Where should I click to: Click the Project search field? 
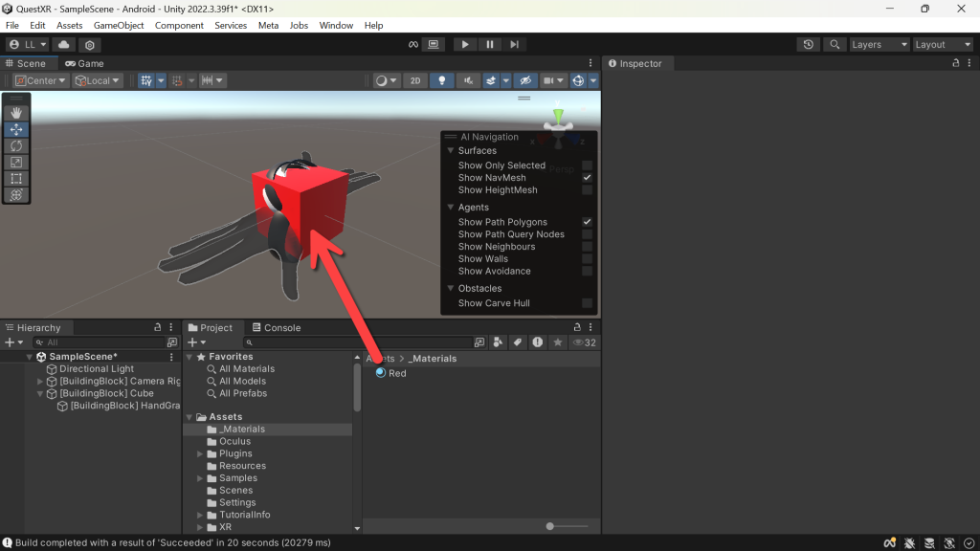(358, 342)
